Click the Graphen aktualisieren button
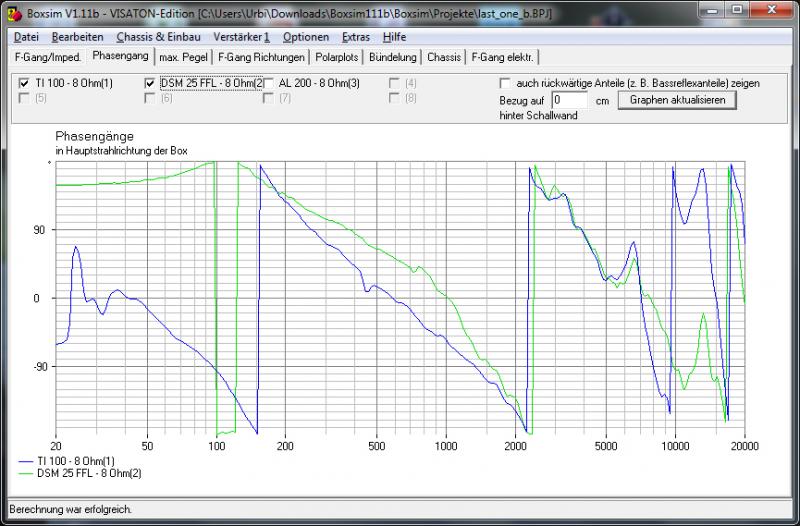Screen dimensions: 800x526 (677, 100)
